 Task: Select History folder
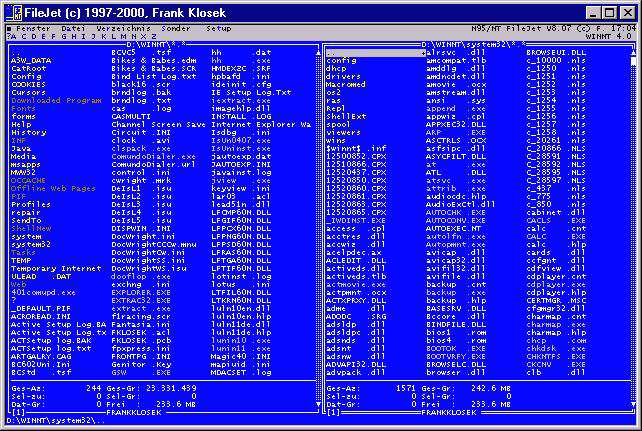[x=29, y=132]
